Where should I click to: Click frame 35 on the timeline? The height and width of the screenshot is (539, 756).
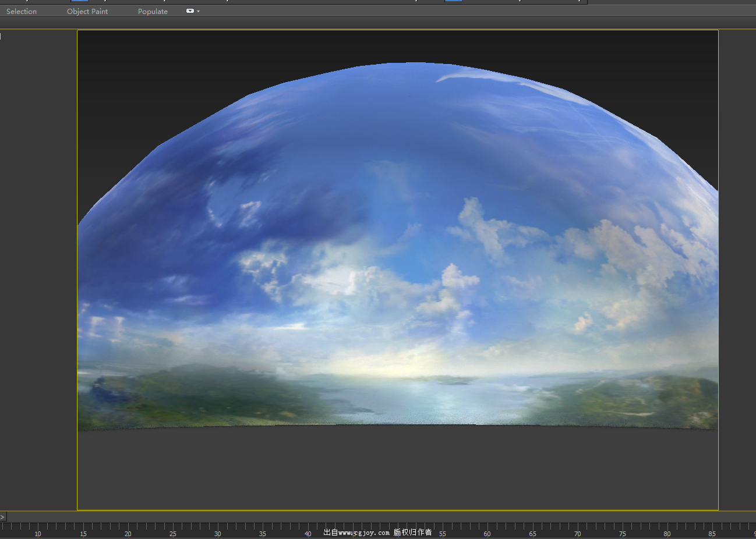click(263, 534)
